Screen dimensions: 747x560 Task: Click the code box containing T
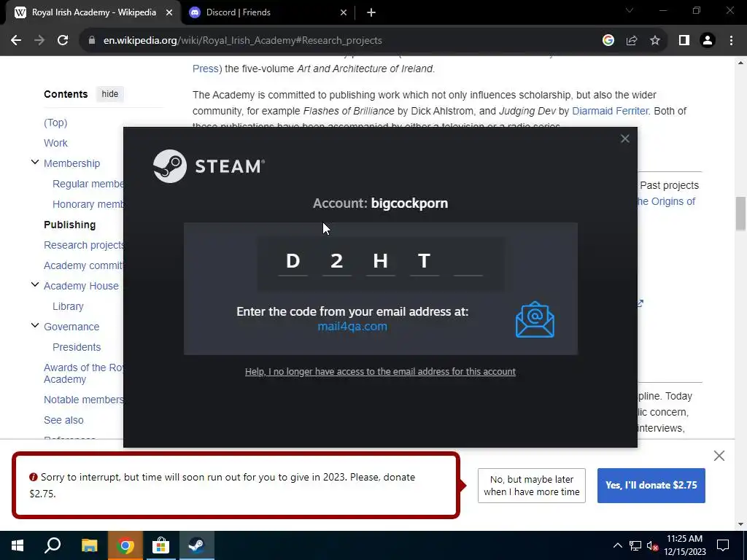424,262
